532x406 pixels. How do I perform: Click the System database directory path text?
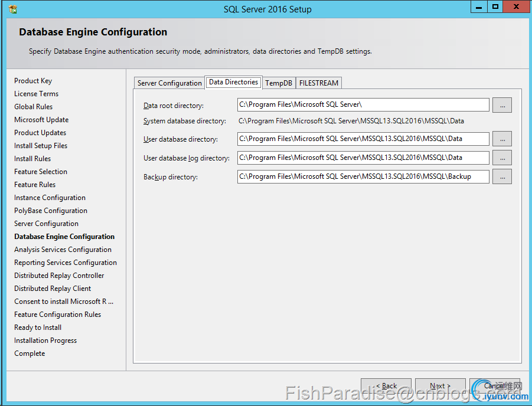pyautogui.click(x=351, y=121)
